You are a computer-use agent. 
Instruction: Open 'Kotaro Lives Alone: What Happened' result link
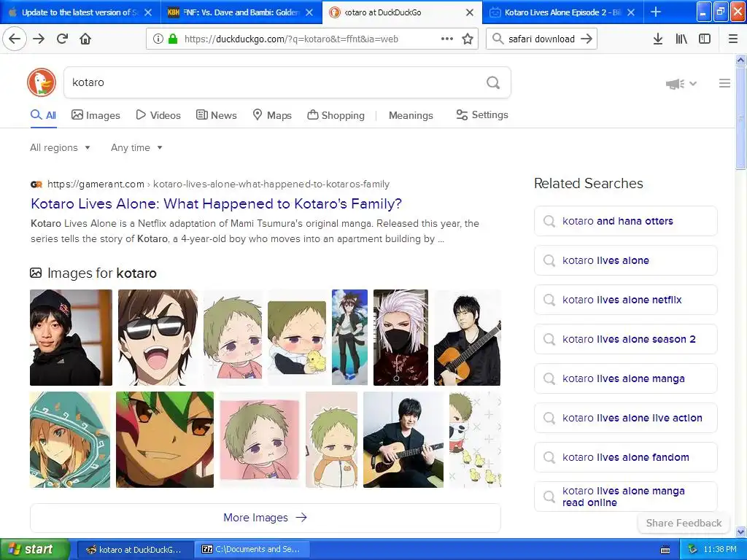point(216,204)
